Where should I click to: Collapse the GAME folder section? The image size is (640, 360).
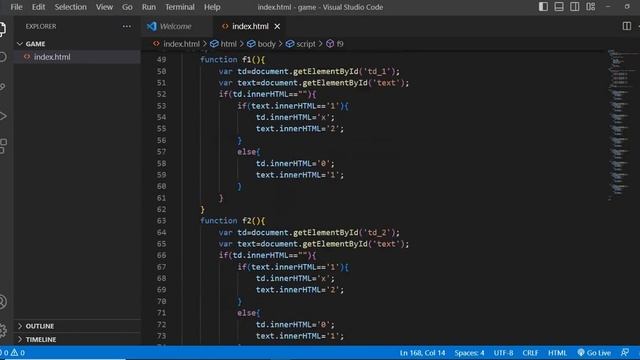[78, 44]
